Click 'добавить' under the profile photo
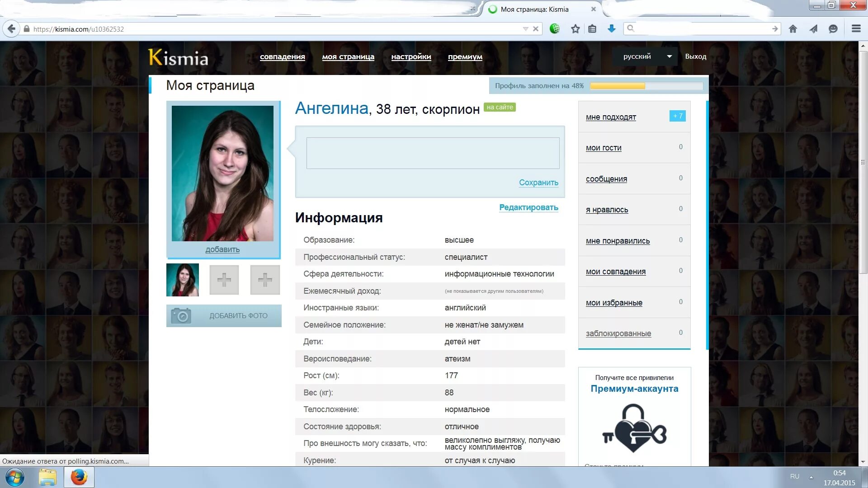The width and height of the screenshot is (868, 488). click(222, 249)
